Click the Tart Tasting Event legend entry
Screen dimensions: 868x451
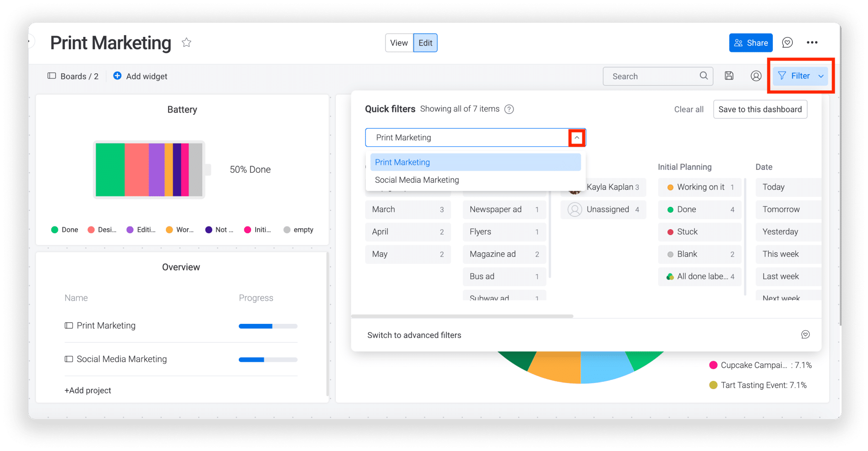pos(758,385)
